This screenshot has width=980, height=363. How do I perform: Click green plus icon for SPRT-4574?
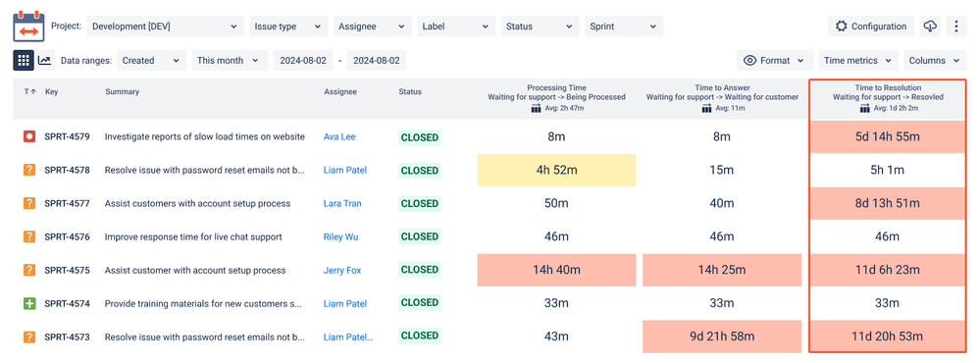[x=28, y=304]
